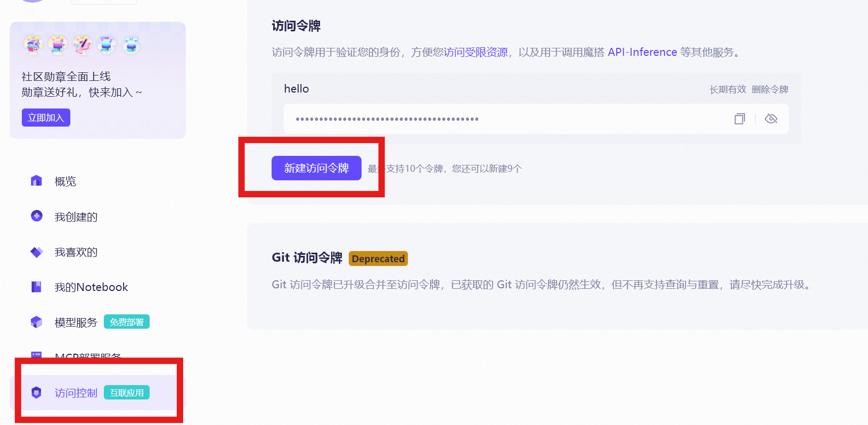This screenshot has height=425, width=868.
Task: Join now via 立即加入 button
Action: 46,118
